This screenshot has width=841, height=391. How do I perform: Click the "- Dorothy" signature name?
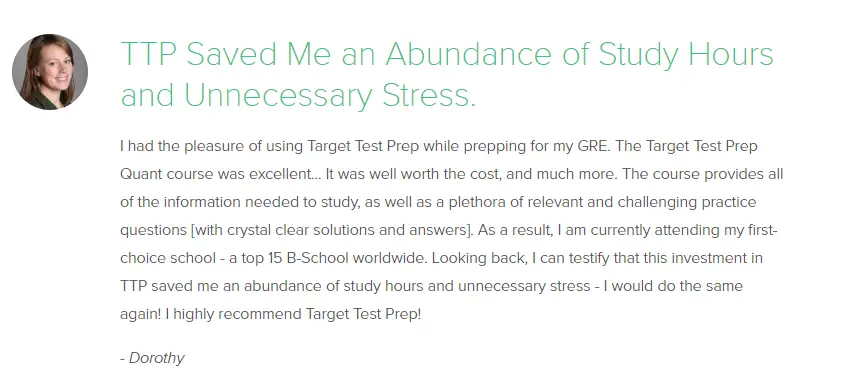tap(152, 358)
